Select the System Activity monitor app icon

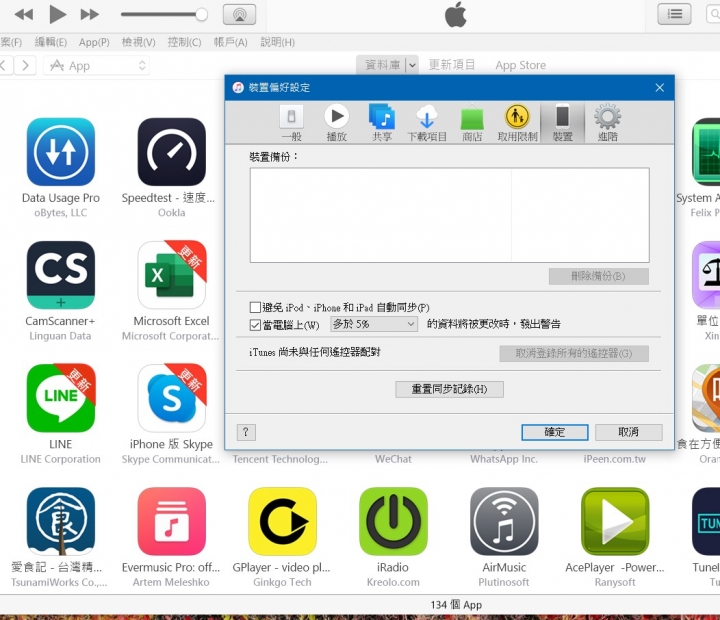pos(706,152)
